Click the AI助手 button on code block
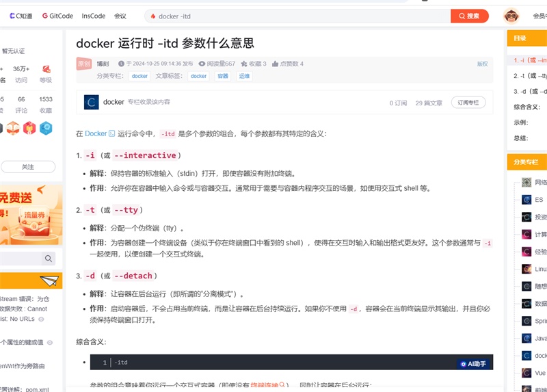 click(x=474, y=364)
